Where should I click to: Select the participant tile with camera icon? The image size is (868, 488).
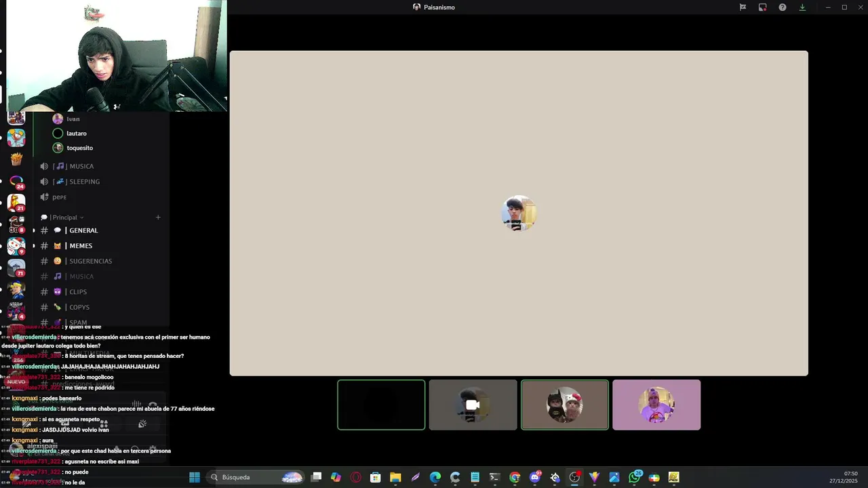(x=473, y=405)
